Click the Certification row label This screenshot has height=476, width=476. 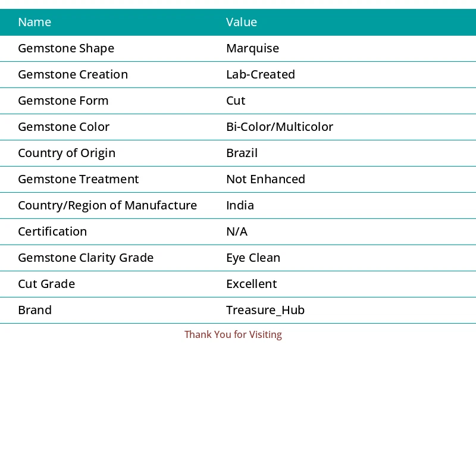tap(52, 231)
